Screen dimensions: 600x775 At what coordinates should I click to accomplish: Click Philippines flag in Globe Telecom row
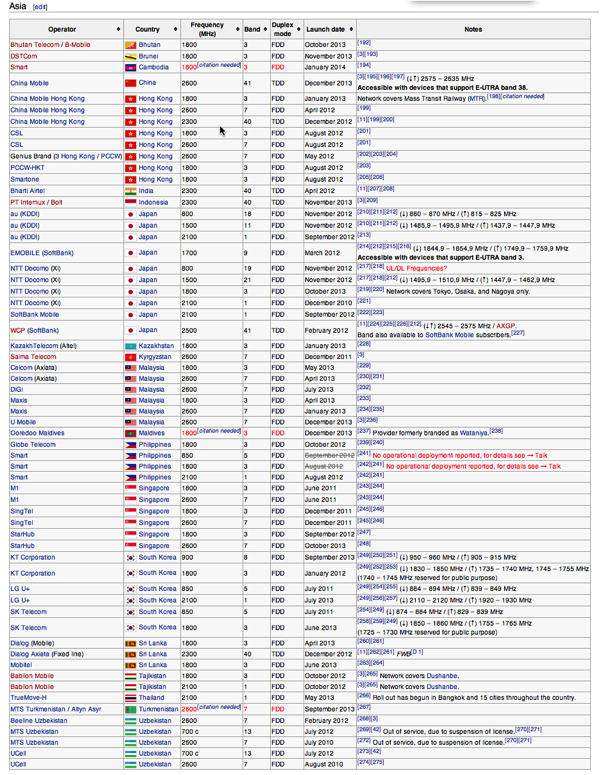click(130, 445)
